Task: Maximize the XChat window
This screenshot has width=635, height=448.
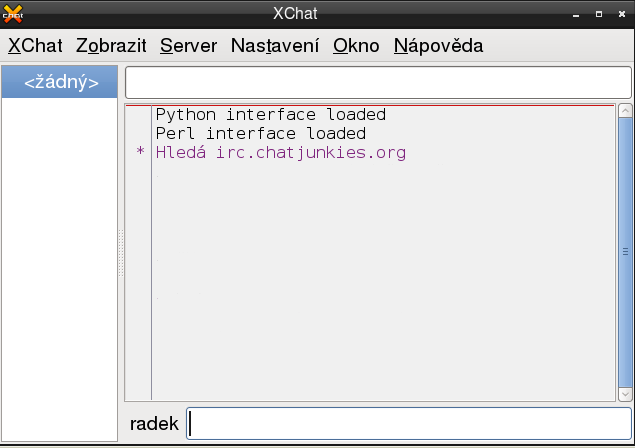Action: click(599, 14)
